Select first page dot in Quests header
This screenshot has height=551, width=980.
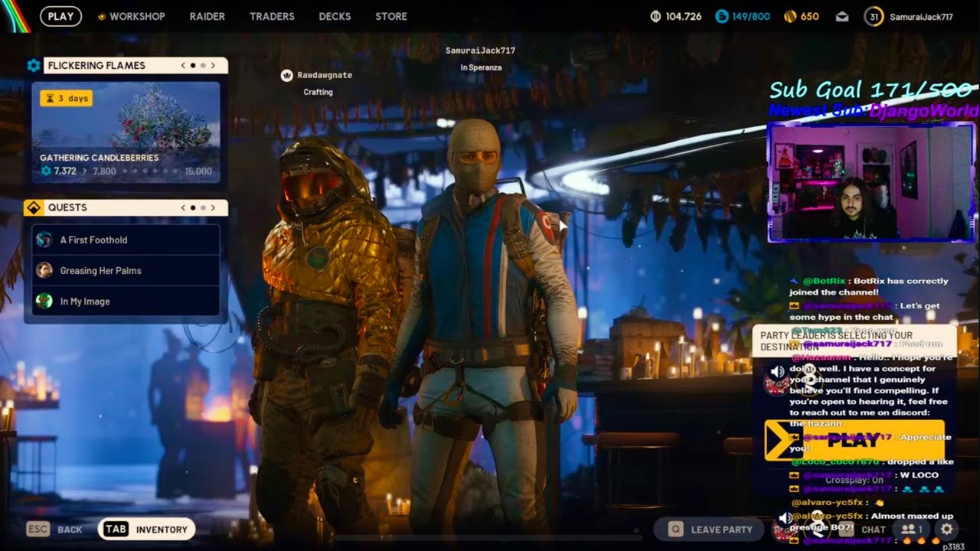point(192,207)
